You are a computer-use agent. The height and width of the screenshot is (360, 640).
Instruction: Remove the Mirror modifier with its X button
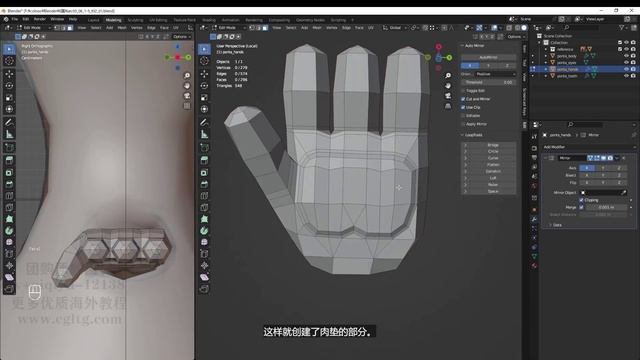624,158
